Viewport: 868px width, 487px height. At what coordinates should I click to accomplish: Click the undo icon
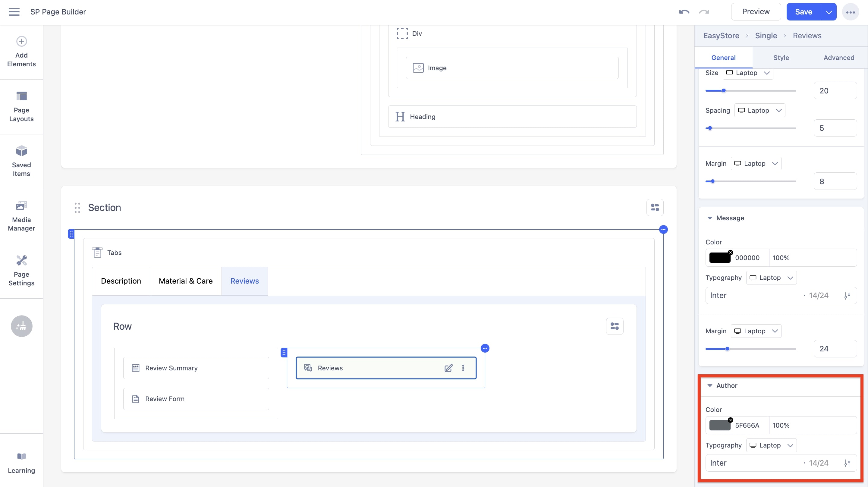[x=684, y=12]
